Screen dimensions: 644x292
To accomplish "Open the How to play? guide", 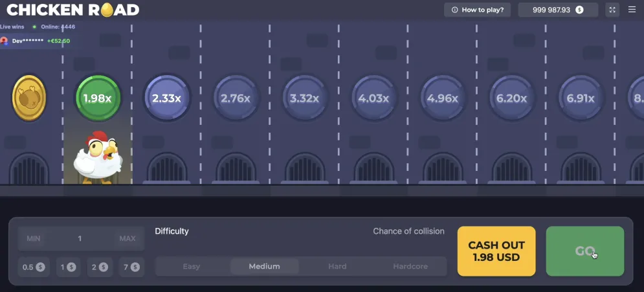I will pyautogui.click(x=477, y=10).
